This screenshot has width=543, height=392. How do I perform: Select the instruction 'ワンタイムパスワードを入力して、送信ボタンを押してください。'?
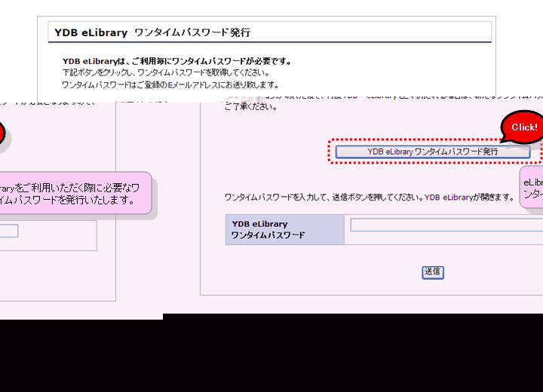pos(323,197)
